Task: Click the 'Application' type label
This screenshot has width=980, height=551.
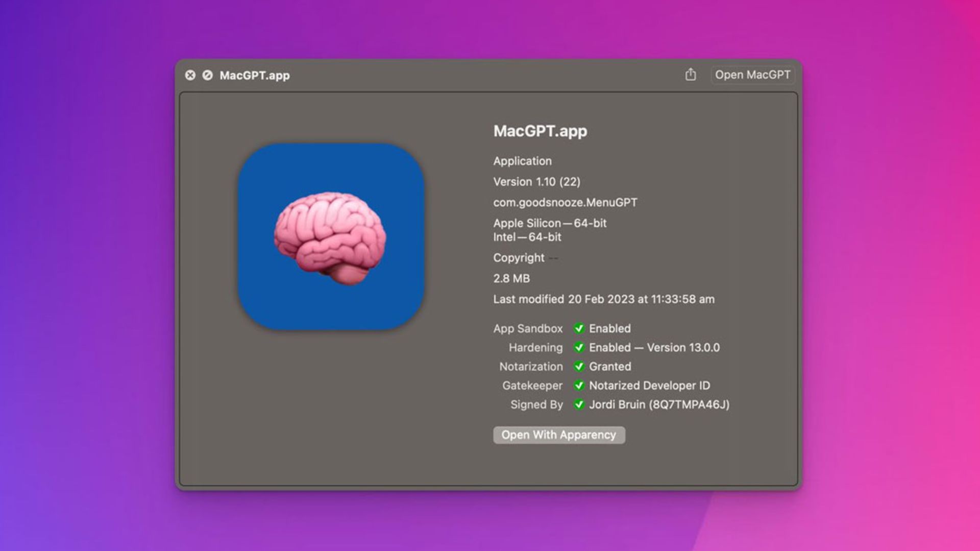Action: pos(522,161)
